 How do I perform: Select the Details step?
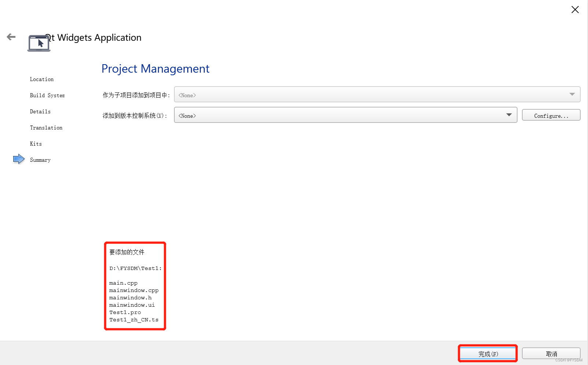(x=40, y=112)
